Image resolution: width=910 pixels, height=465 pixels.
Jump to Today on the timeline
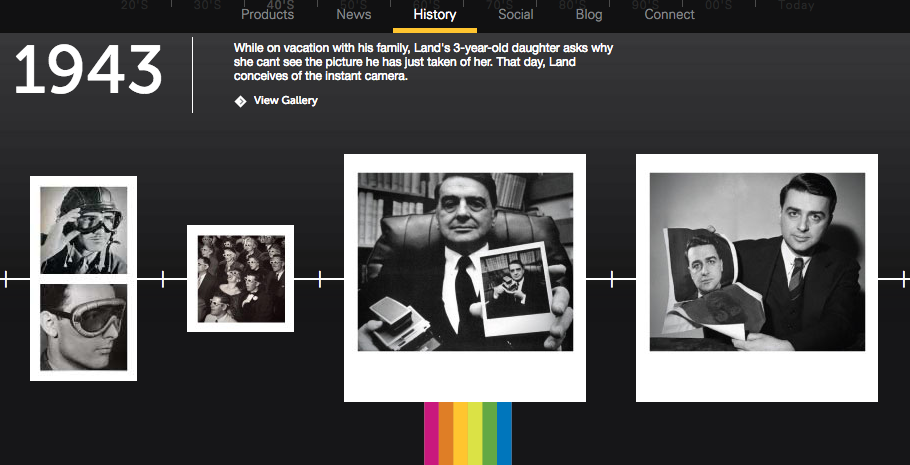tap(796, 5)
